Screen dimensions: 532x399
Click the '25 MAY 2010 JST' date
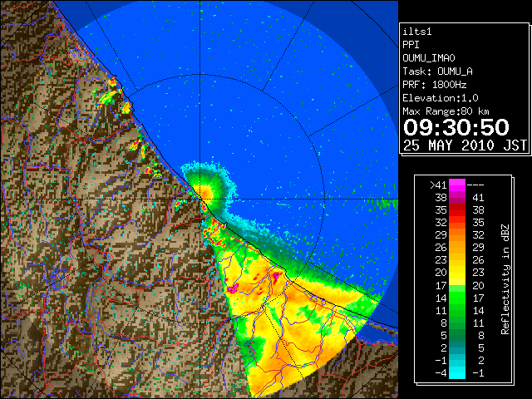pyautogui.click(x=465, y=145)
